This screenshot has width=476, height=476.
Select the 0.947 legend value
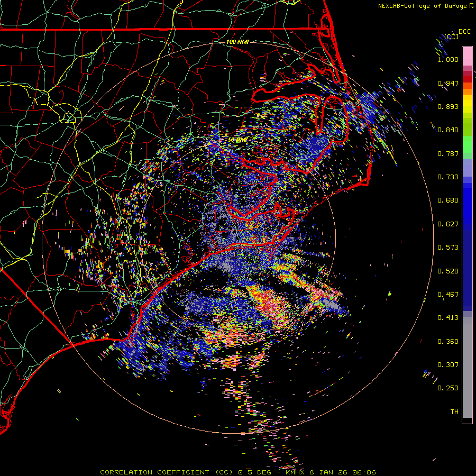(448, 83)
